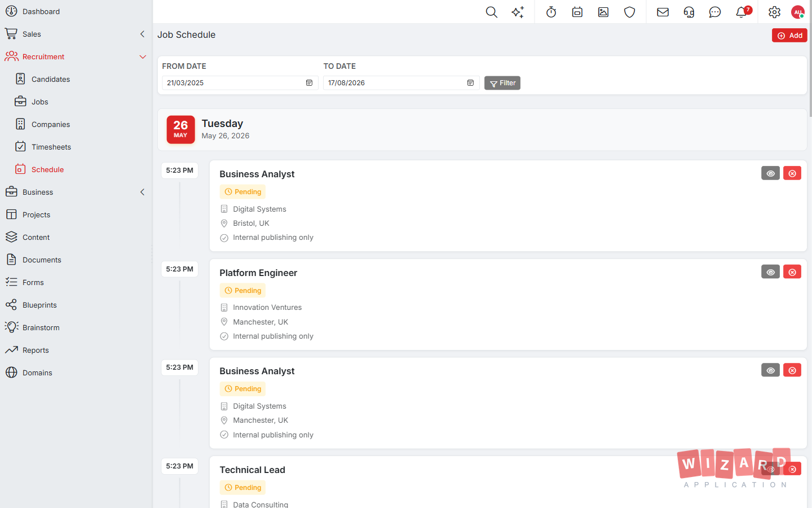The image size is (812, 508).
Task: Open the To Date calendar picker
Action: (x=470, y=83)
